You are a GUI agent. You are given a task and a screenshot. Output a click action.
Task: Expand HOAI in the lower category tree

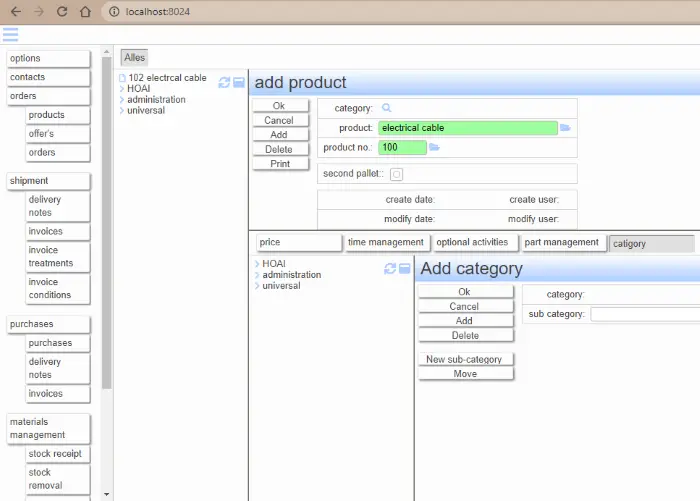pos(257,263)
